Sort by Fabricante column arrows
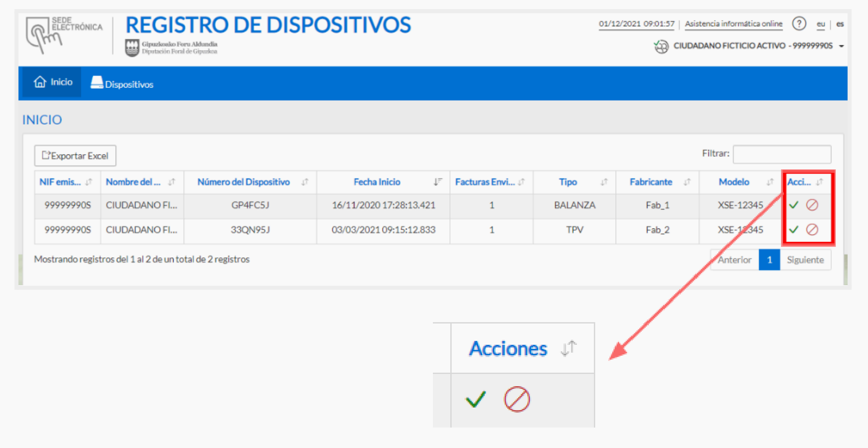The width and height of the screenshot is (868, 448). (687, 182)
